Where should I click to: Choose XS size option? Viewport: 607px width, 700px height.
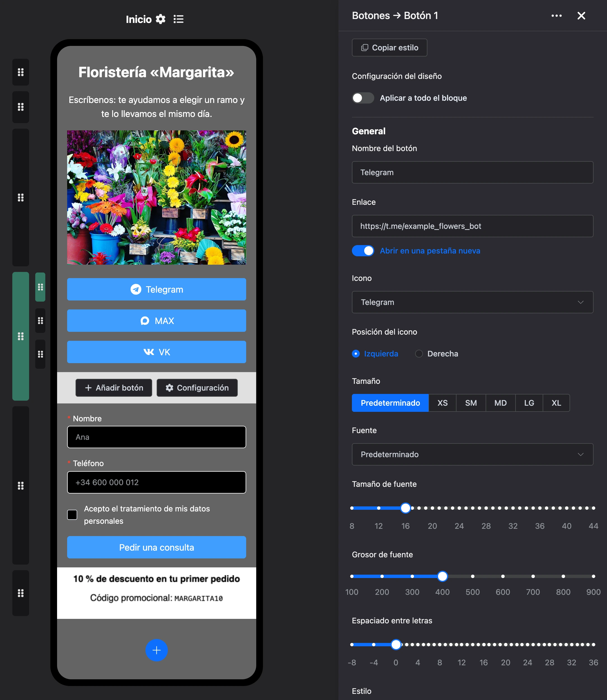[x=442, y=403]
